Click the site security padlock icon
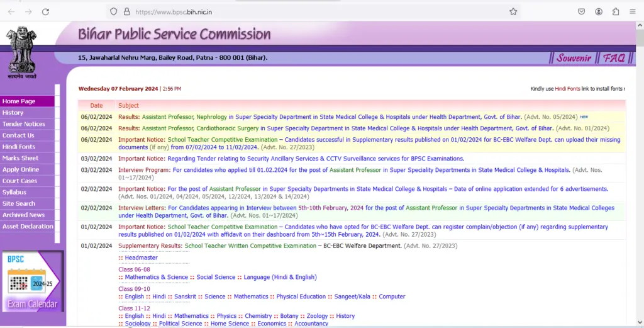The width and height of the screenshot is (644, 328). (127, 12)
